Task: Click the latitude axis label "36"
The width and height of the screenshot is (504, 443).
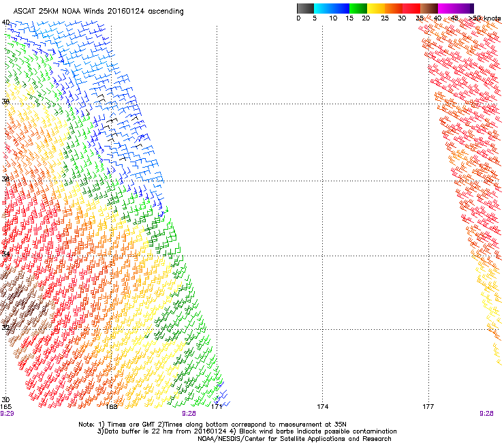Action: pos(5,179)
